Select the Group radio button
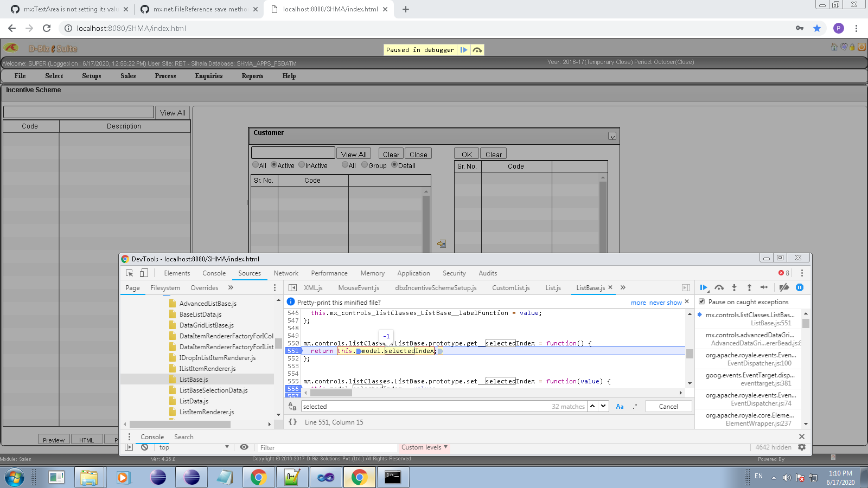Screen dimensions: 868x488 (365, 165)
